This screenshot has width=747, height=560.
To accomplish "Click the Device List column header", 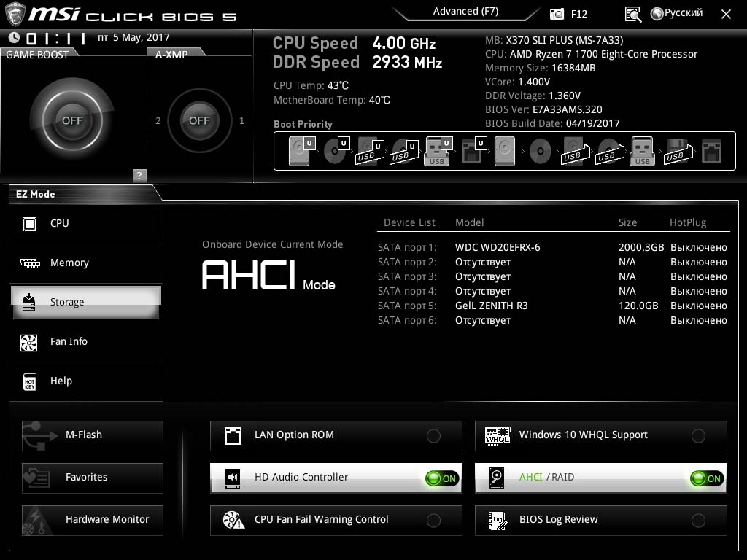I will (x=409, y=222).
